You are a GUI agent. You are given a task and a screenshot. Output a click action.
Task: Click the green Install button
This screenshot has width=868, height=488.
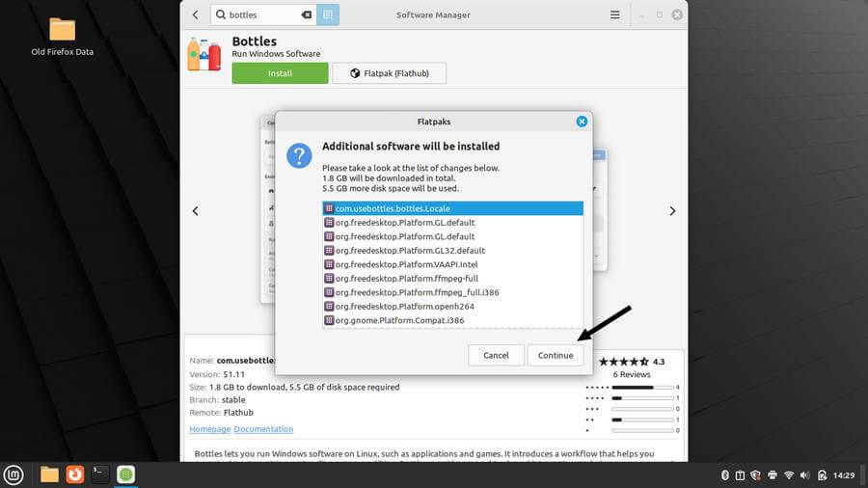pyautogui.click(x=280, y=73)
